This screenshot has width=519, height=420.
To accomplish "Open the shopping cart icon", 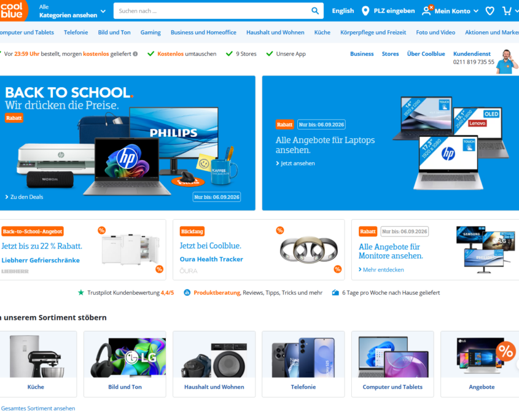I will [x=507, y=11].
